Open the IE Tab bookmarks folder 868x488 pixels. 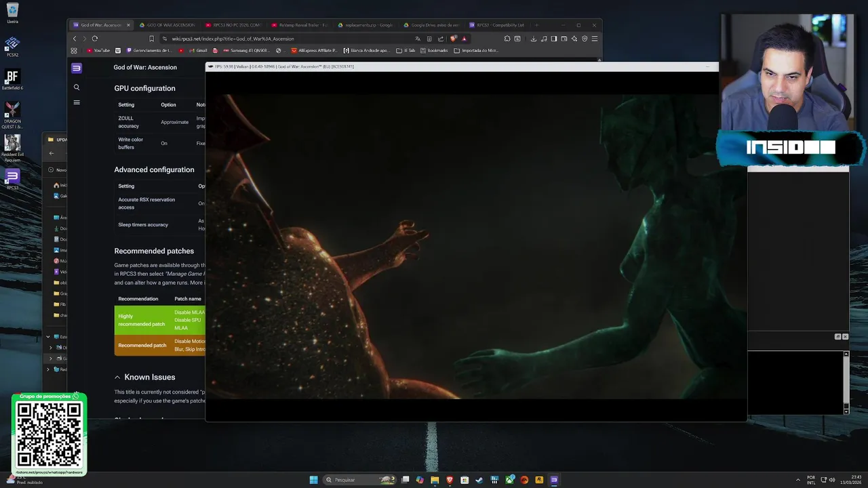click(x=406, y=50)
